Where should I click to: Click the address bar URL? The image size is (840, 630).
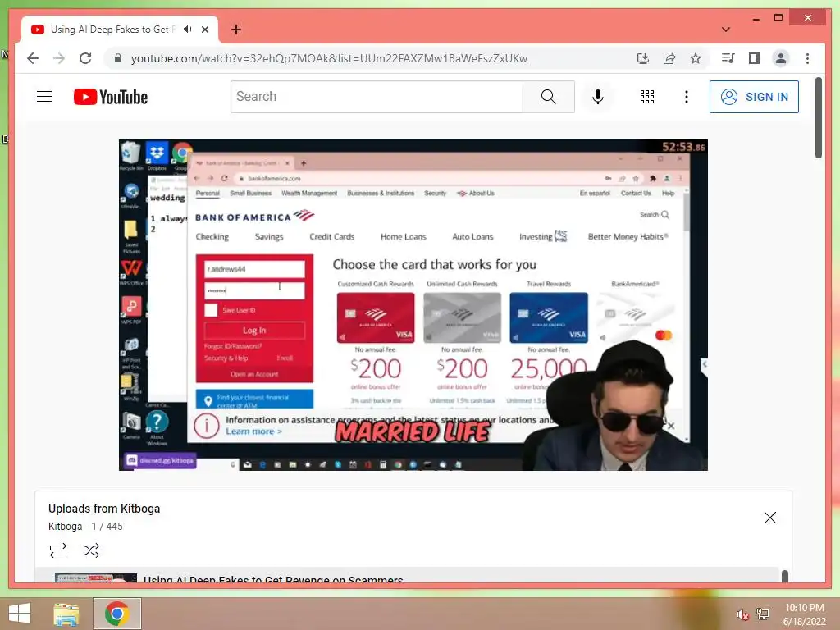329,58
